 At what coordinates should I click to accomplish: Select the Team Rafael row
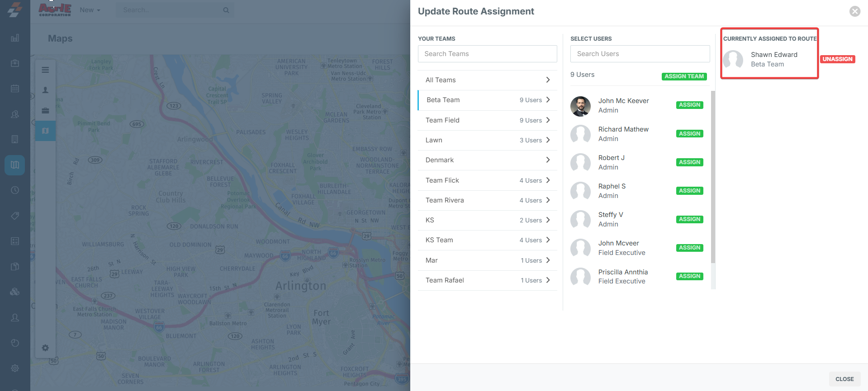click(488, 280)
